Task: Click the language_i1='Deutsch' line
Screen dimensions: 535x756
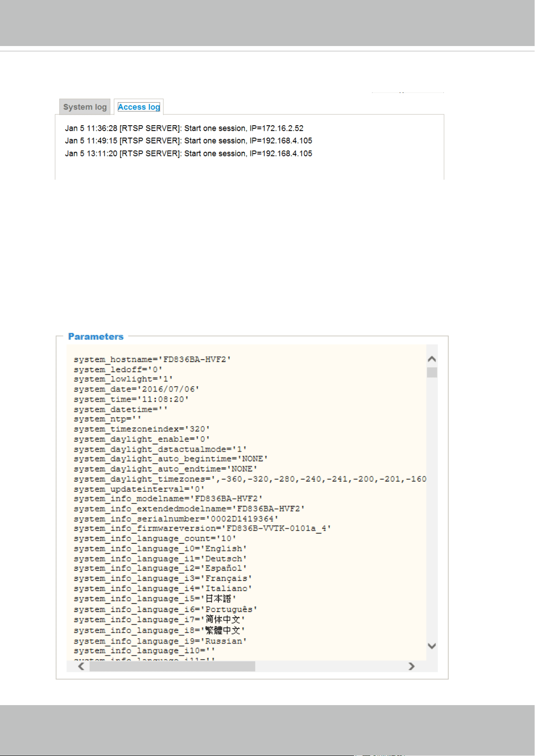Action: (160, 559)
